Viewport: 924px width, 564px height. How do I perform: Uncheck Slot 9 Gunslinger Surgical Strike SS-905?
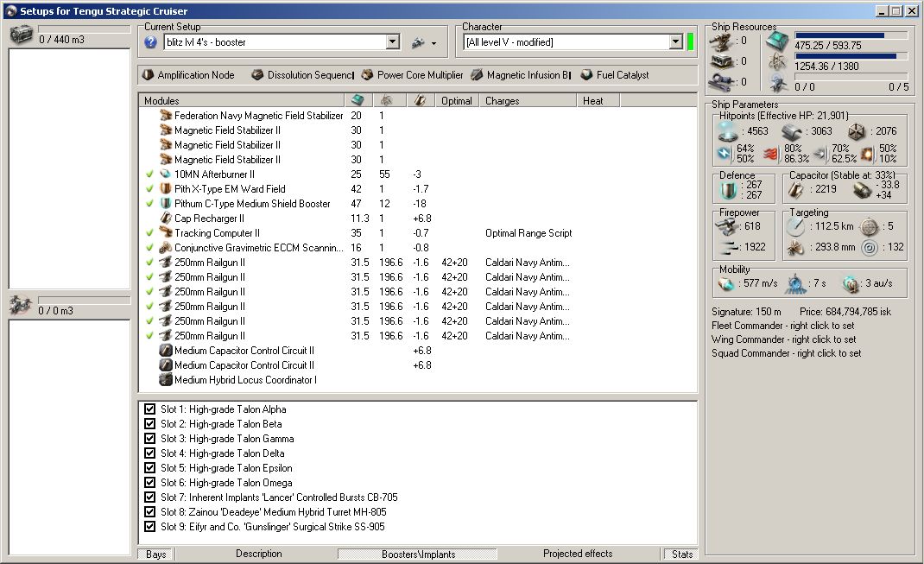[149, 527]
